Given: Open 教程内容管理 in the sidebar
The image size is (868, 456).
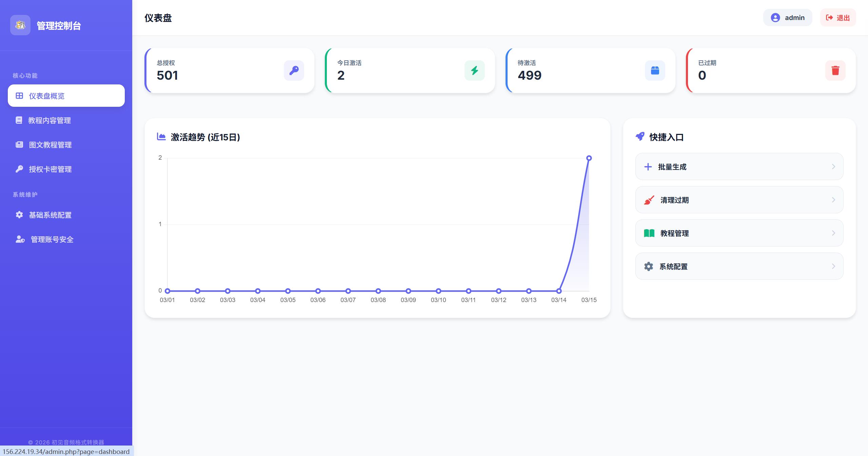Looking at the screenshot, I should (49, 120).
